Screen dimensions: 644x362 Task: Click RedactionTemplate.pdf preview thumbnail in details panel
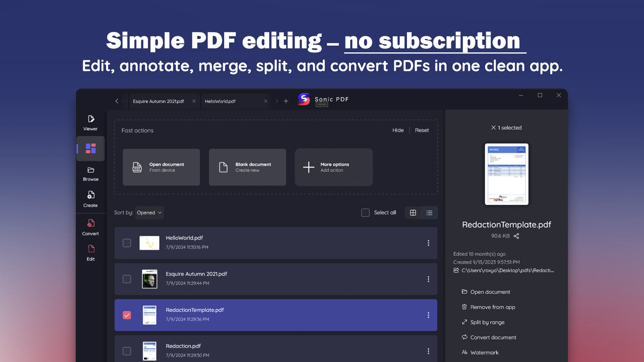[506, 174]
